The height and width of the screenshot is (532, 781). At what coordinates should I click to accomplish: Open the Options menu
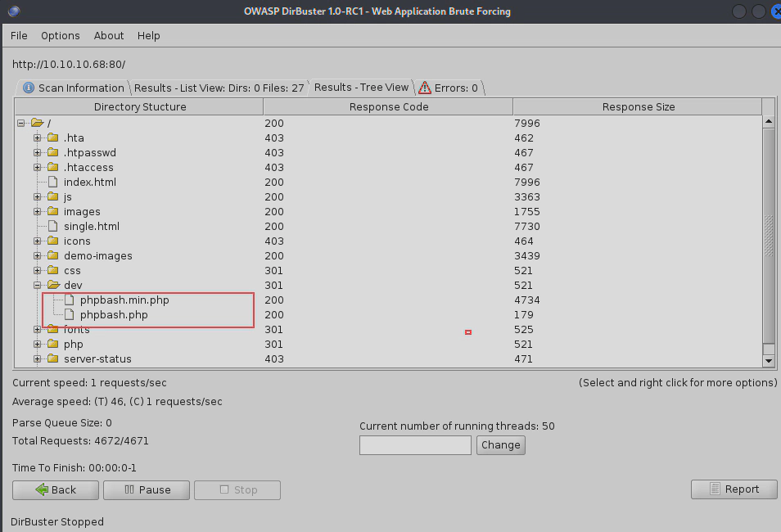(x=61, y=36)
